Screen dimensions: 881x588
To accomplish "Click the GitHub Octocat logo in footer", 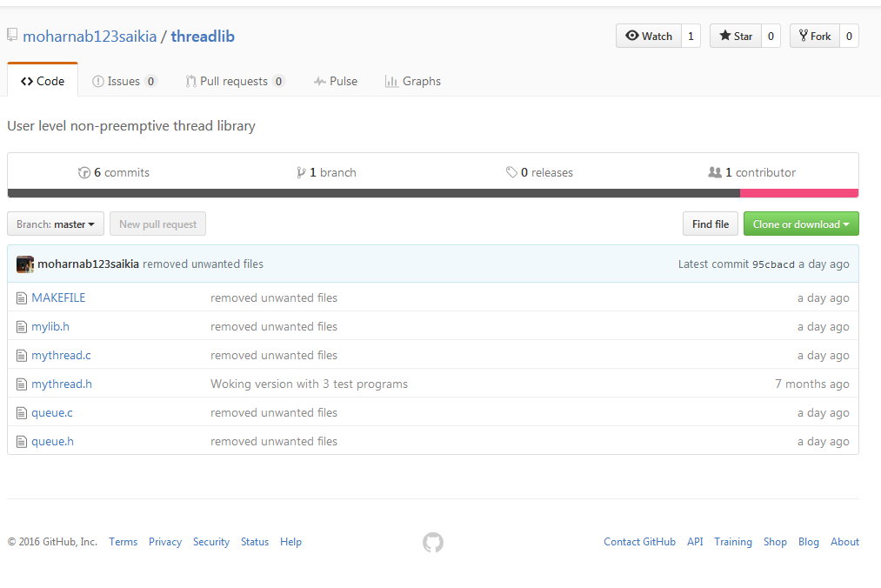I will tap(432, 543).
